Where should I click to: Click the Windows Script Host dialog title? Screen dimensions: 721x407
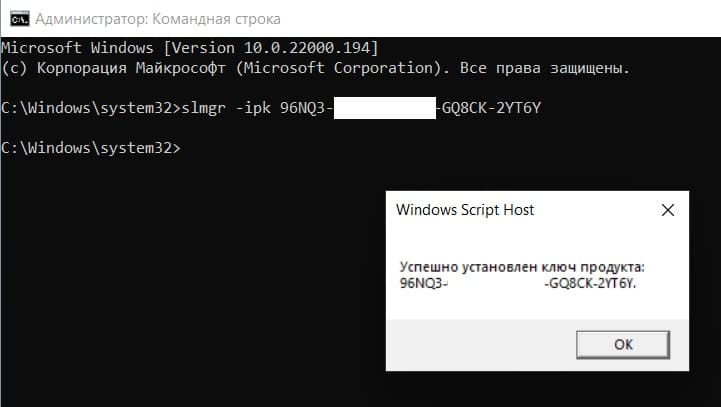pos(465,210)
